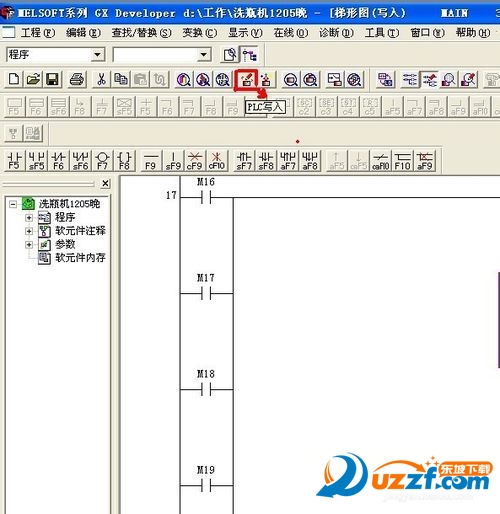The height and width of the screenshot is (514, 500).
Task: Insert falling pulse contact sF8
Action: 266,160
